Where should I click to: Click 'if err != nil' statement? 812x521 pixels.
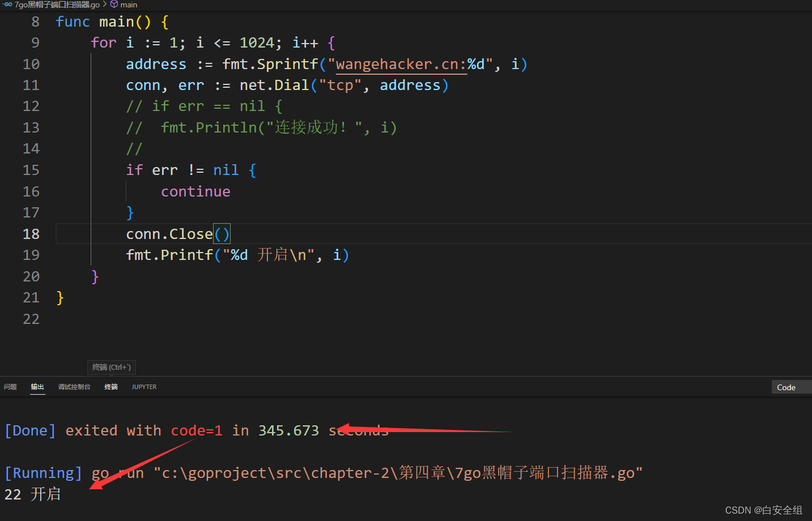pyautogui.click(x=191, y=170)
